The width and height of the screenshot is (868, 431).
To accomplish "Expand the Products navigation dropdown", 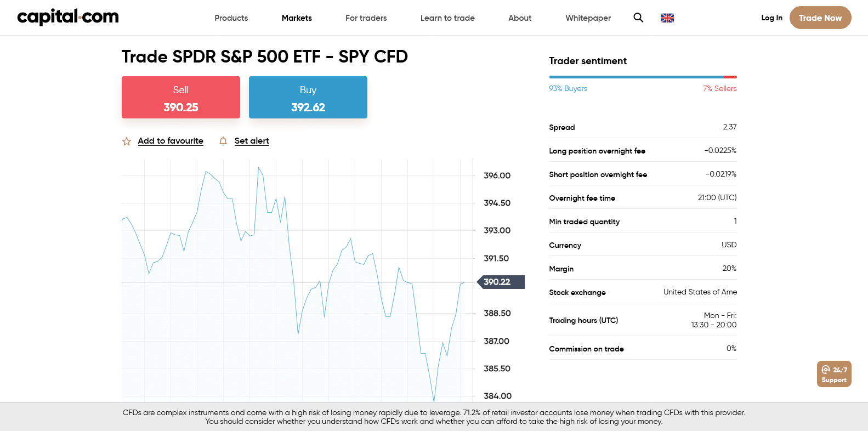I will [231, 18].
